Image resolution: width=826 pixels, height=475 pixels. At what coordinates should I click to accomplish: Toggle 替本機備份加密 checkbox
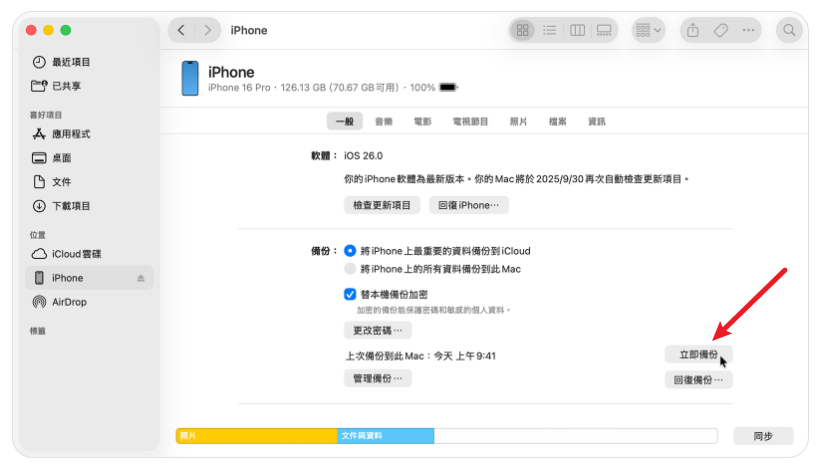(350, 294)
